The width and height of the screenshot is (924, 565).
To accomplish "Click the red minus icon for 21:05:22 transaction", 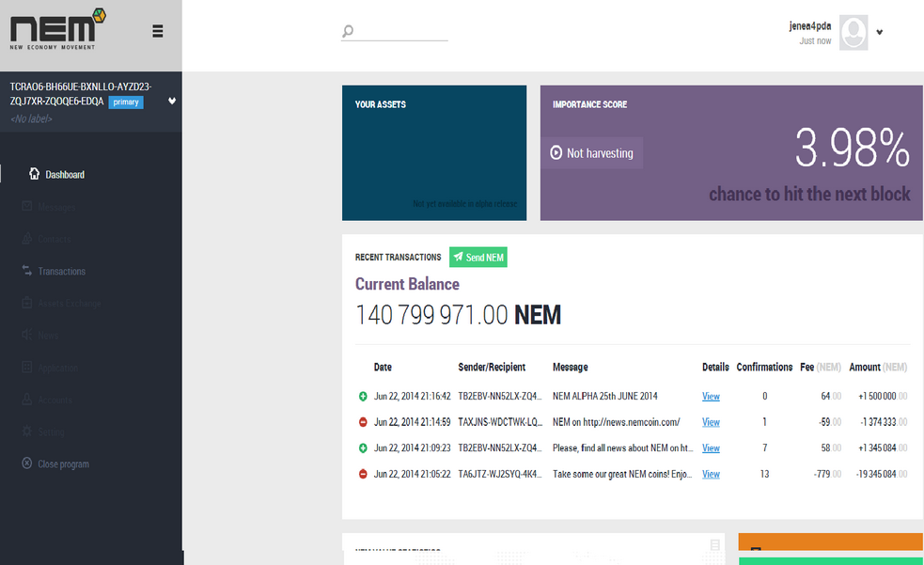I will pyautogui.click(x=363, y=474).
